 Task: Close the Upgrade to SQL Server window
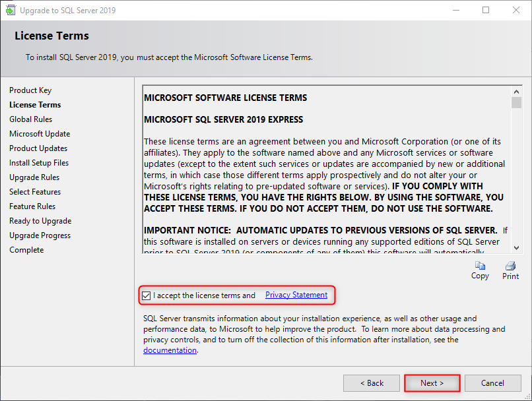pos(516,10)
